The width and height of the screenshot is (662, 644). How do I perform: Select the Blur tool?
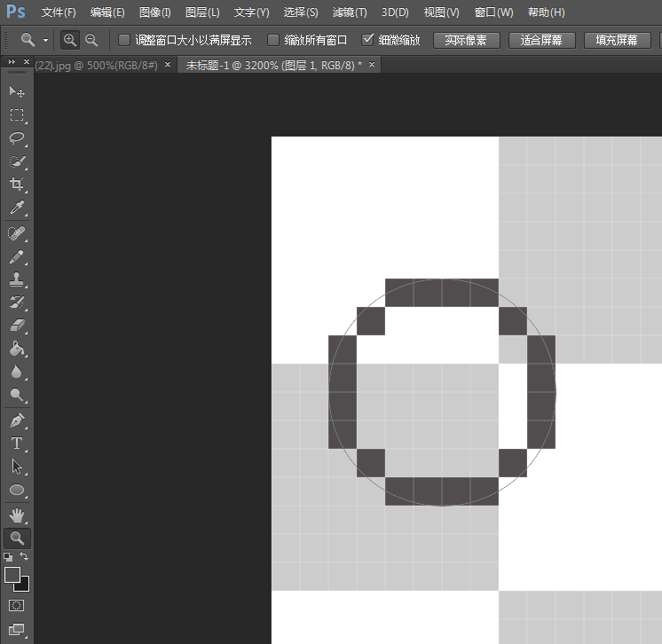coord(17,372)
